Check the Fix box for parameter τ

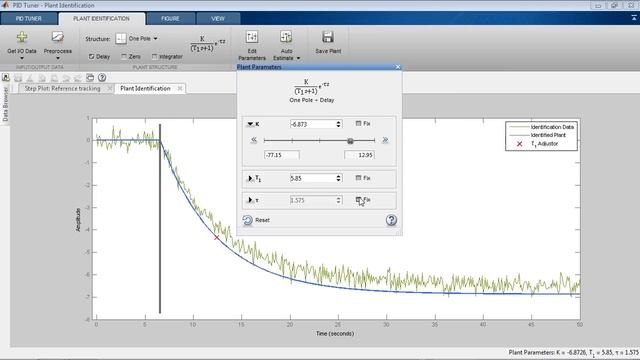358,200
